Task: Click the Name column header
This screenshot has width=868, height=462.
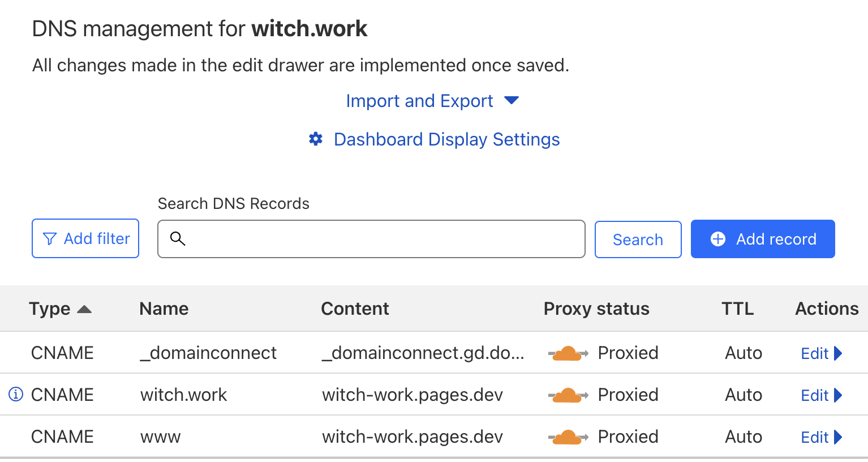Action: [164, 309]
